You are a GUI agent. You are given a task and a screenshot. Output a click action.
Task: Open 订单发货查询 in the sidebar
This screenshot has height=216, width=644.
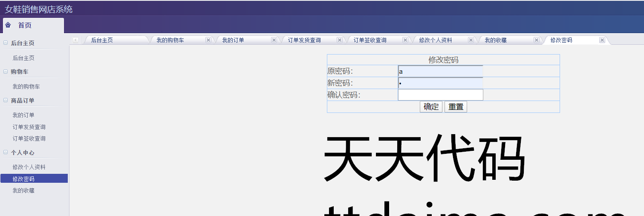(29, 127)
